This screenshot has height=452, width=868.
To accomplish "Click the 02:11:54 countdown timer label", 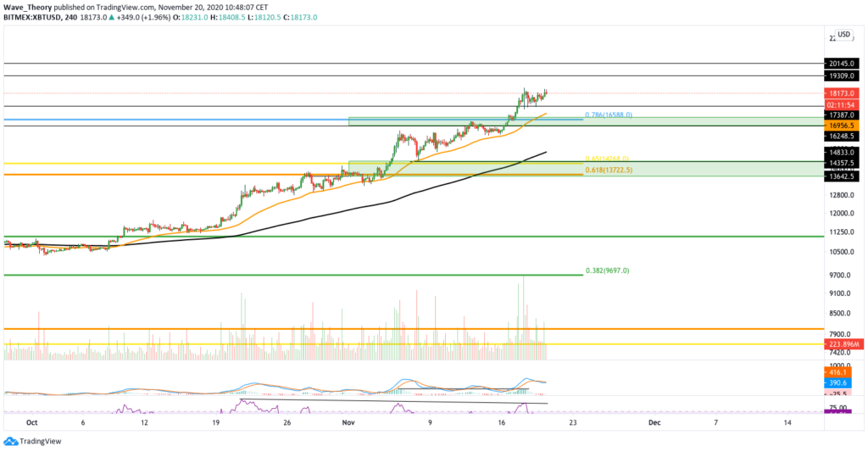I will click(842, 104).
